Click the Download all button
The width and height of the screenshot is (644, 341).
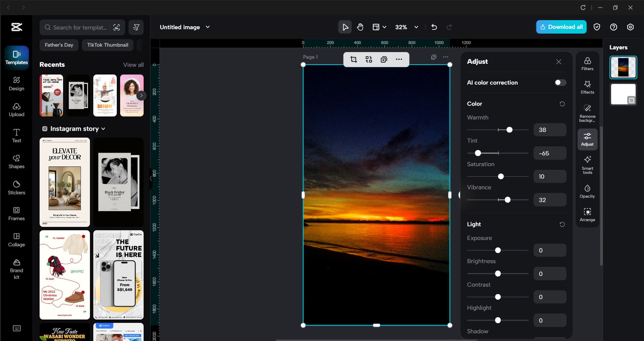click(x=561, y=27)
